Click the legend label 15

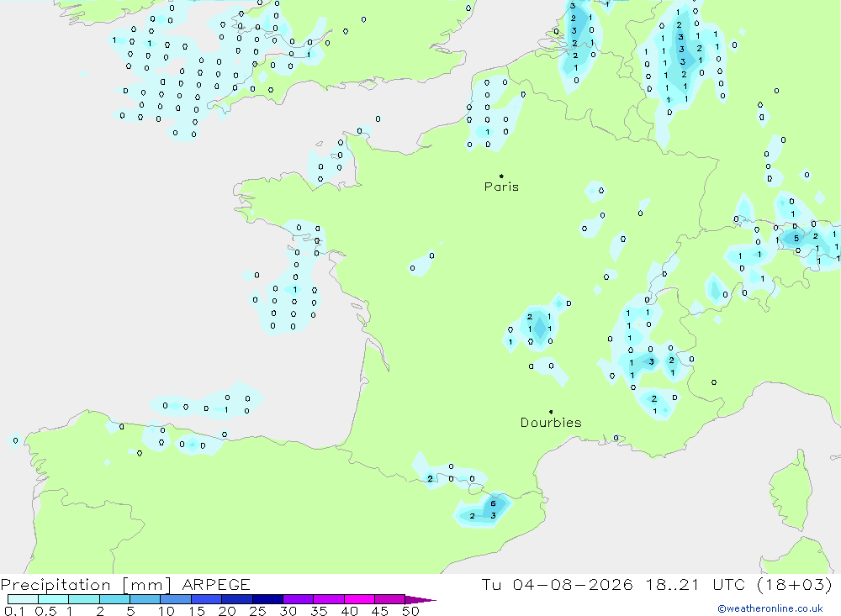(197, 611)
